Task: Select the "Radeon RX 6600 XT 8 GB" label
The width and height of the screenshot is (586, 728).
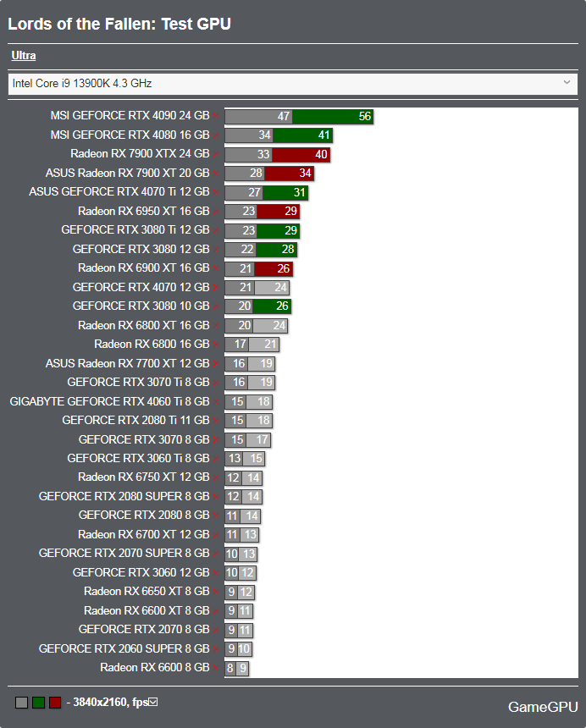Action: pos(146,610)
